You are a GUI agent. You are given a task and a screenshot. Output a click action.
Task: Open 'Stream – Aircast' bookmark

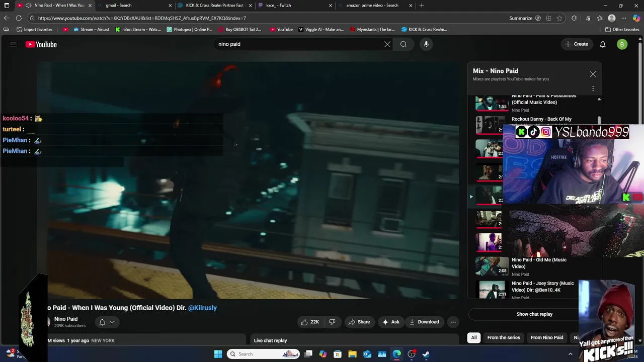click(92, 29)
